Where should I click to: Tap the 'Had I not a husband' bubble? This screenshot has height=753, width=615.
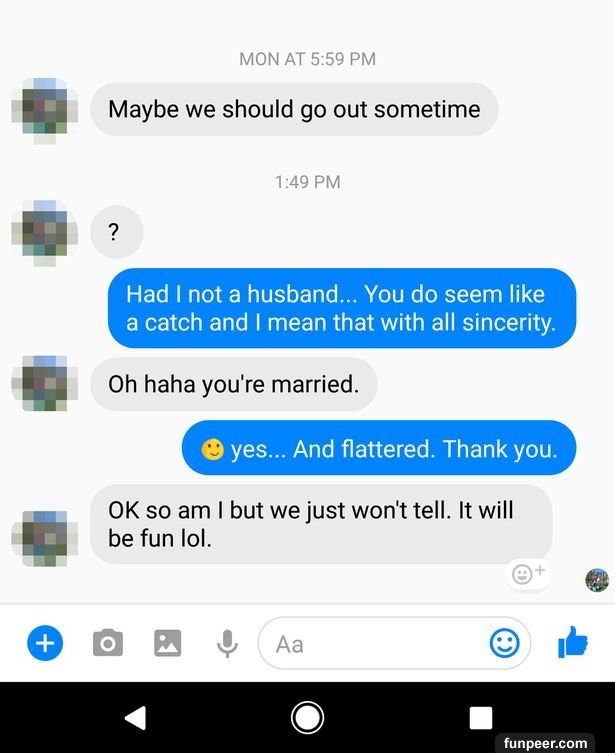341,308
